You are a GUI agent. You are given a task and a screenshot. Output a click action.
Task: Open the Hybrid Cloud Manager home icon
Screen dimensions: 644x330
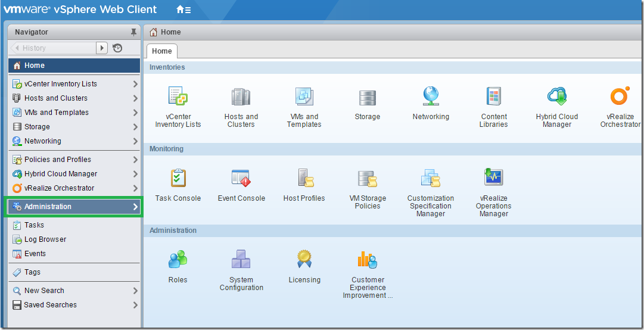[x=557, y=96]
